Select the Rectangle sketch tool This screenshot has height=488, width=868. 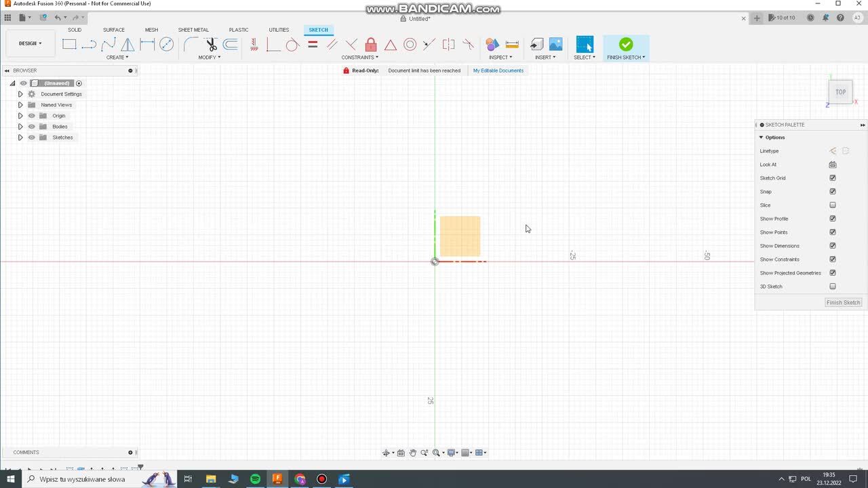coord(69,45)
